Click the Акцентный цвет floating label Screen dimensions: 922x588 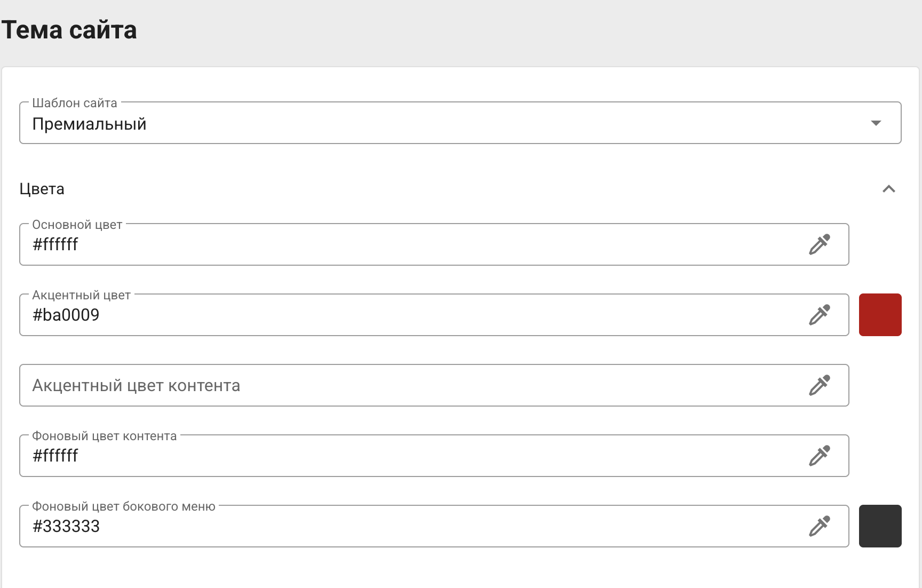pyautogui.click(x=81, y=295)
